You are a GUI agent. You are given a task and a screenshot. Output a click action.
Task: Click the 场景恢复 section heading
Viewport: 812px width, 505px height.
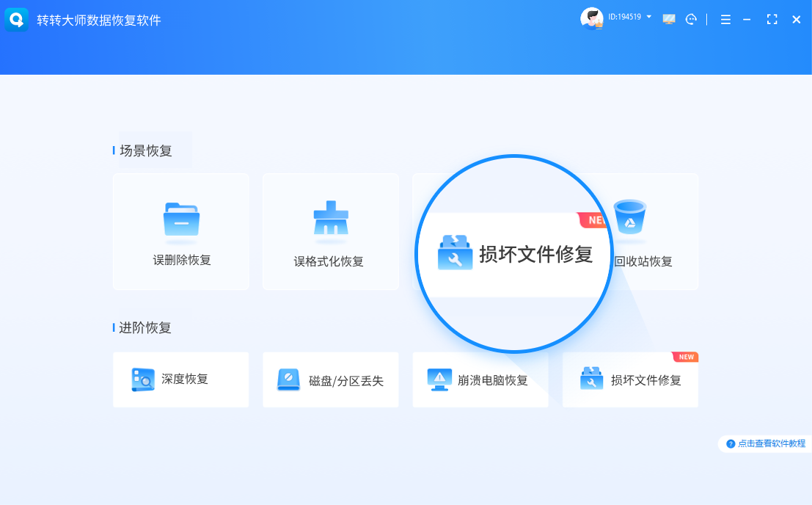[x=145, y=151]
